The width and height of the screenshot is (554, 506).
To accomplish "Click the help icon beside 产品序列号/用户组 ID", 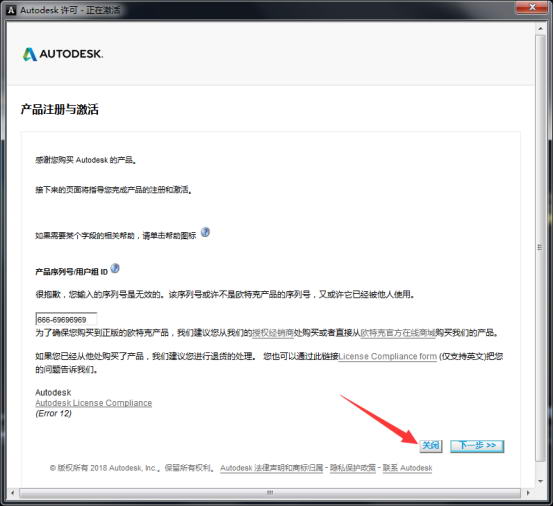I will (x=115, y=269).
